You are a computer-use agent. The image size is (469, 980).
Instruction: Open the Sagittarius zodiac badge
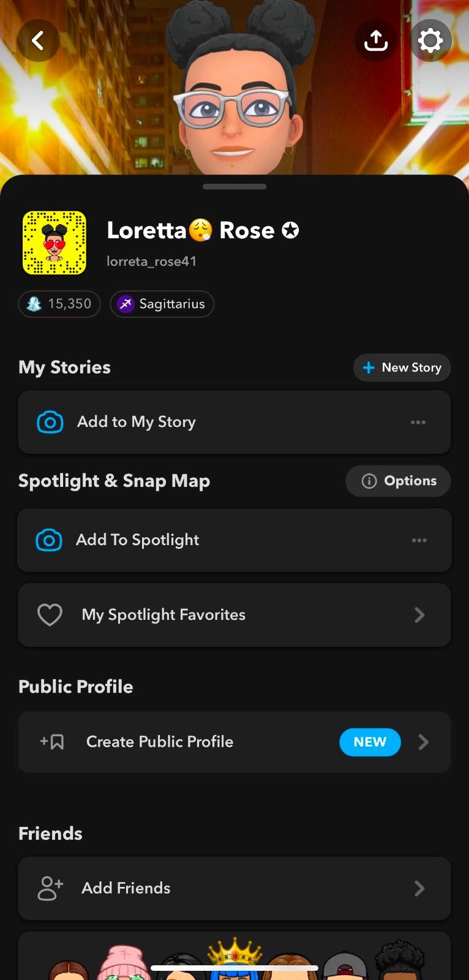(x=162, y=304)
